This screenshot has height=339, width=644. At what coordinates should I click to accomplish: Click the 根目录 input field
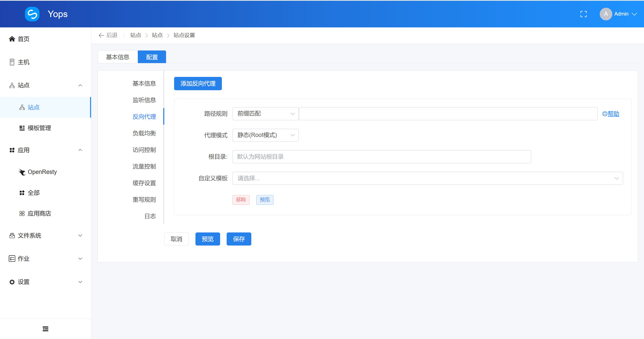381,157
